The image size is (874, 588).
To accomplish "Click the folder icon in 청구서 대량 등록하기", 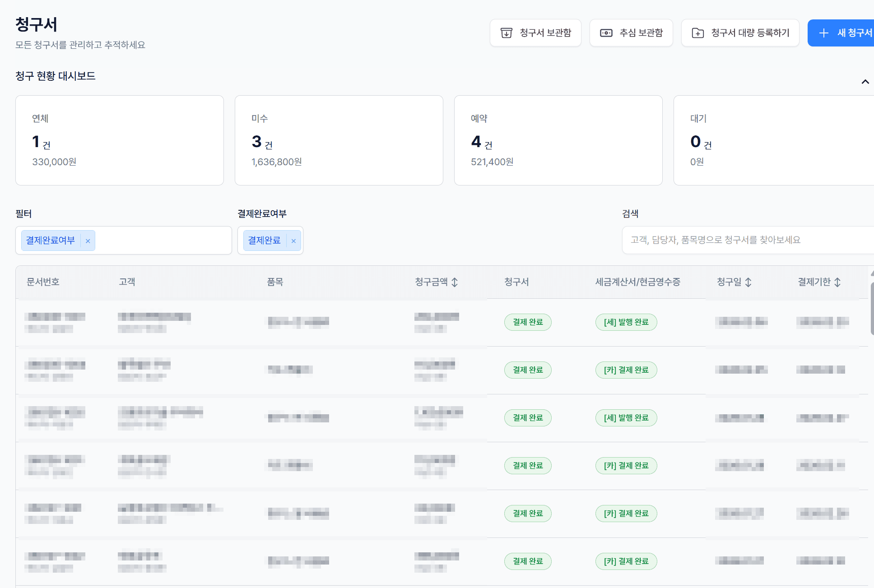I will coord(697,33).
